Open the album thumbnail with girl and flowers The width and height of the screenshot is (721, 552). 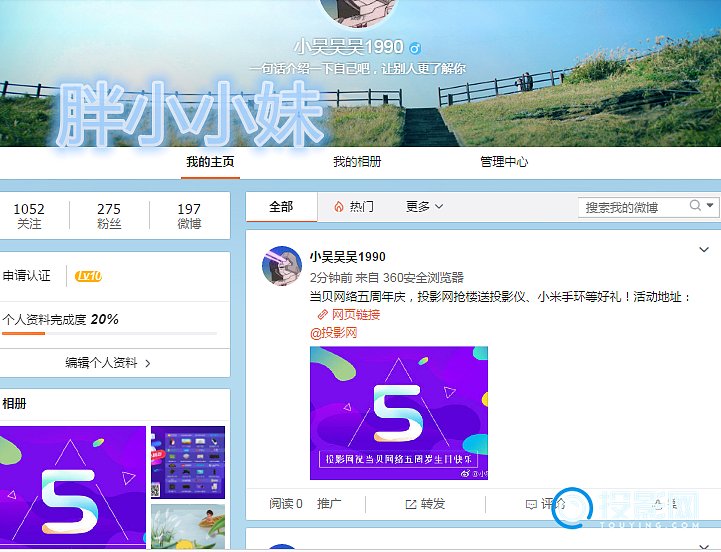pos(188,526)
